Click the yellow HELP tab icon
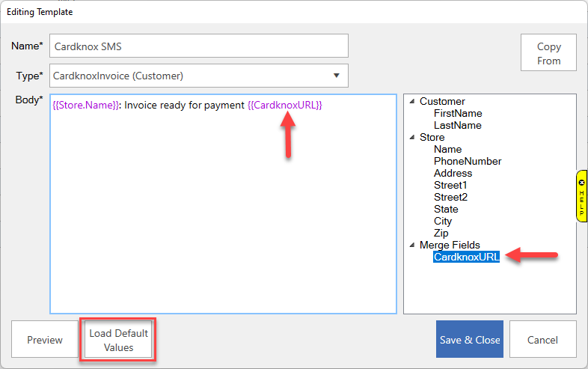This screenshot has height=369, width=588. coord(581,195)
